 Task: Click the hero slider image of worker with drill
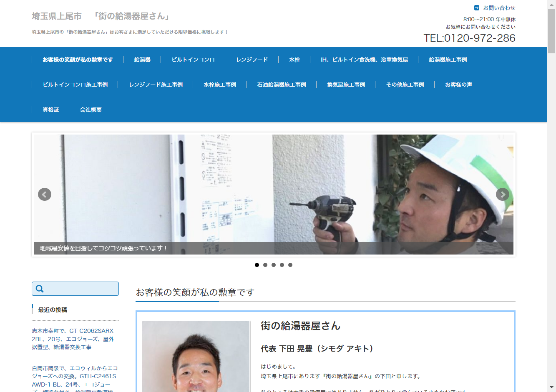(274, 195)
